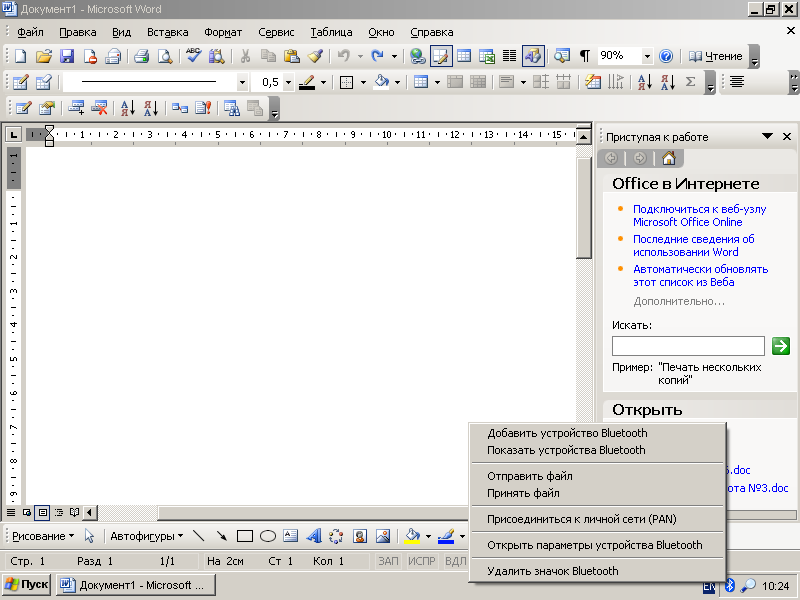Toggle the Drawing toolbar button
Screen dimensions: 800x600
point(533,56)
